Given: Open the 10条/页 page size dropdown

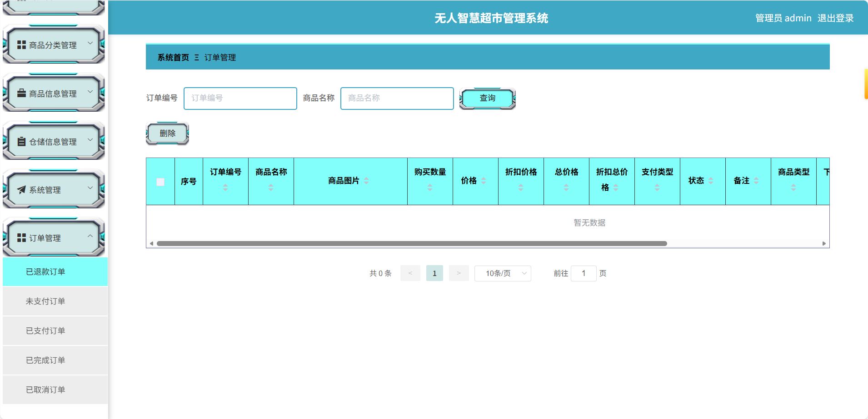Looking at the screenshot, I should coord(503,273).
